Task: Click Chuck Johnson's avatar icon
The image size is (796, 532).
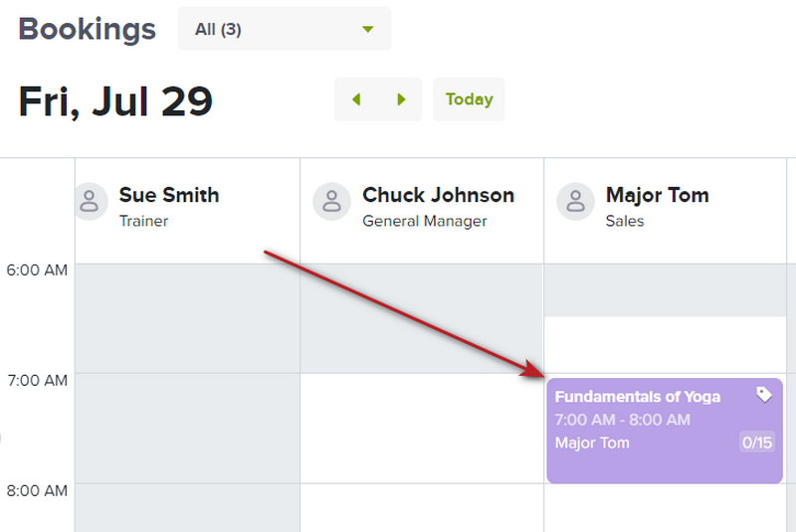Action: [x=332, y=202]
